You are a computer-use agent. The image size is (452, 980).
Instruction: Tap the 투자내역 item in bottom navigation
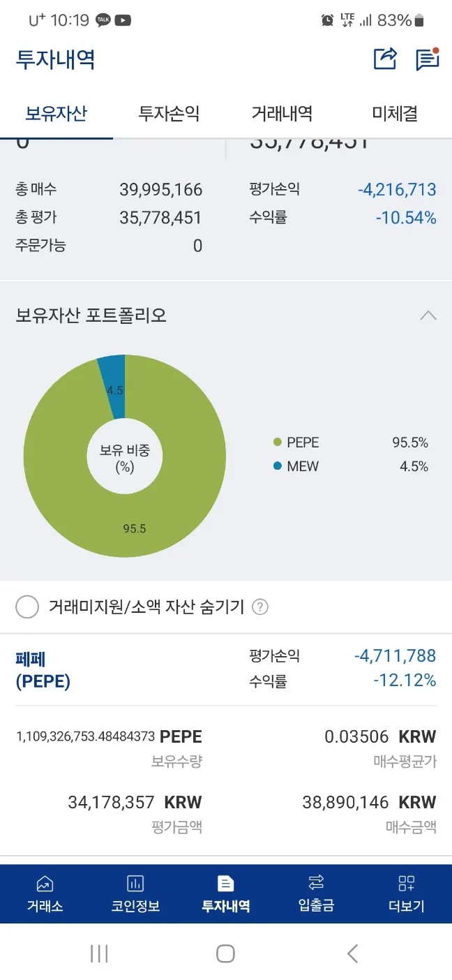[225, 893]
